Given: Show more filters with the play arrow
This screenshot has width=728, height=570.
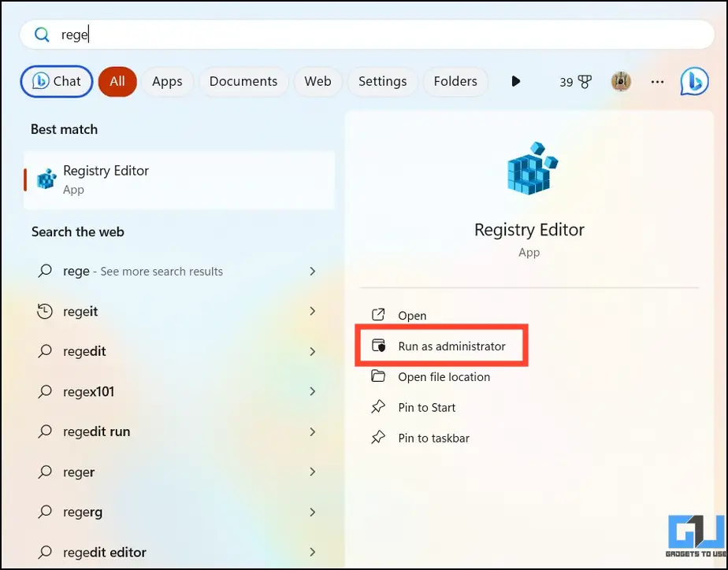Looking at the screenshot, I should (515, 82).
